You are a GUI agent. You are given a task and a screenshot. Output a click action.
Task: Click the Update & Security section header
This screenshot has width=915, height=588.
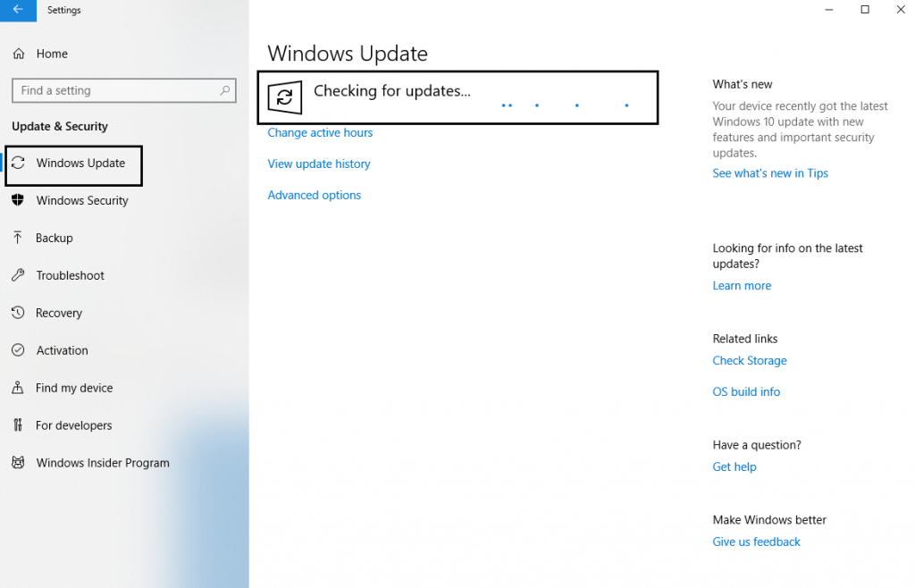60,126
